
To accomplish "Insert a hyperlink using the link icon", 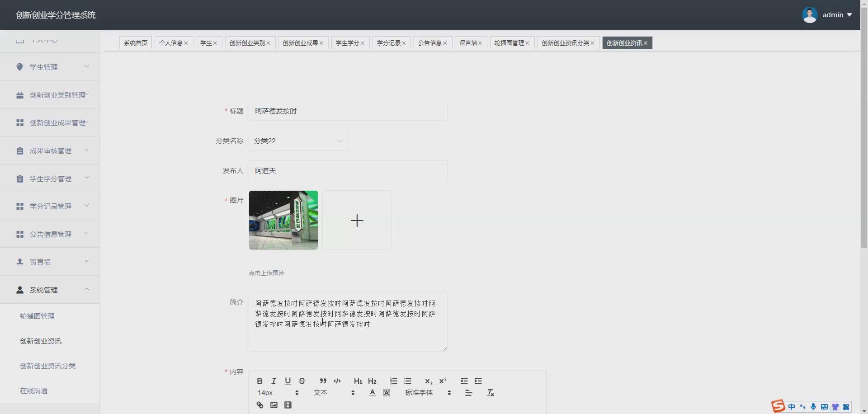I will [x=259, y=405].
